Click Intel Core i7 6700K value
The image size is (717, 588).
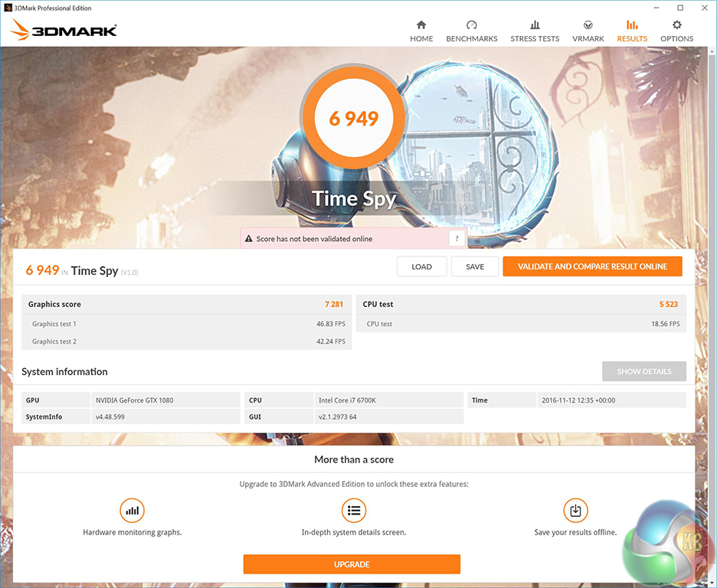point(347,400)
